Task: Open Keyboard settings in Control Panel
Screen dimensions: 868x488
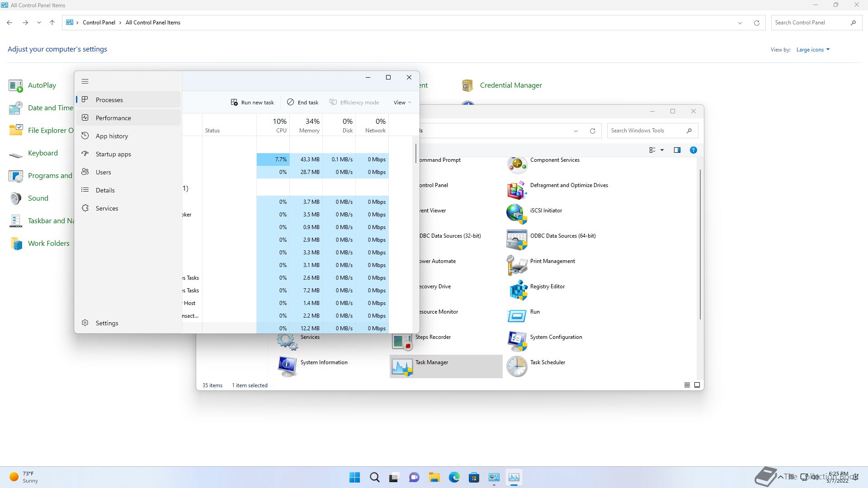Action: pos(33,153)
